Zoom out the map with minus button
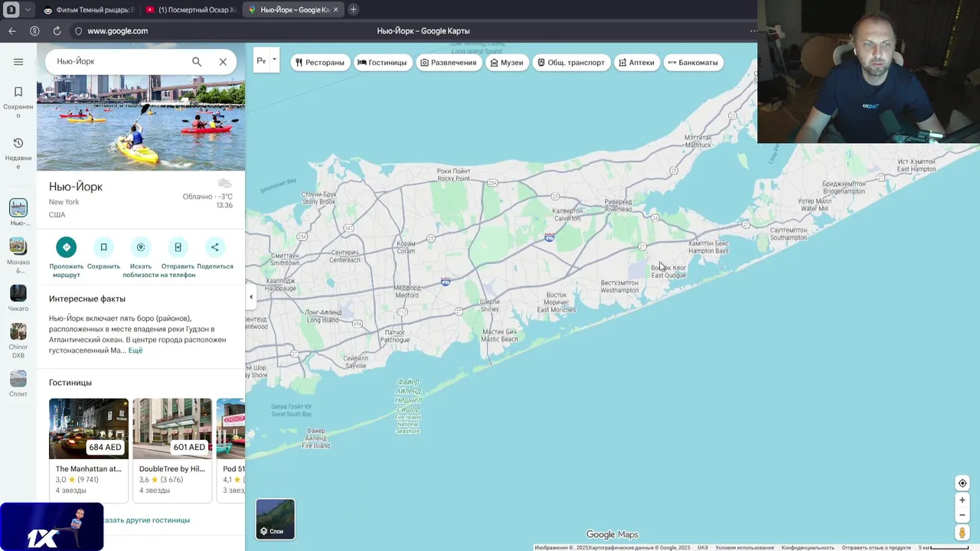The height and width of the screenshot is (551, 980). click(x=962, y=515)
